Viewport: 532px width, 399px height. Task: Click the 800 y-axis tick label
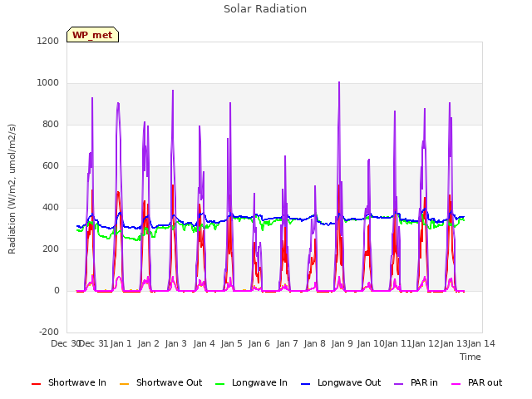pyautogui.click(x=51, y=124)
